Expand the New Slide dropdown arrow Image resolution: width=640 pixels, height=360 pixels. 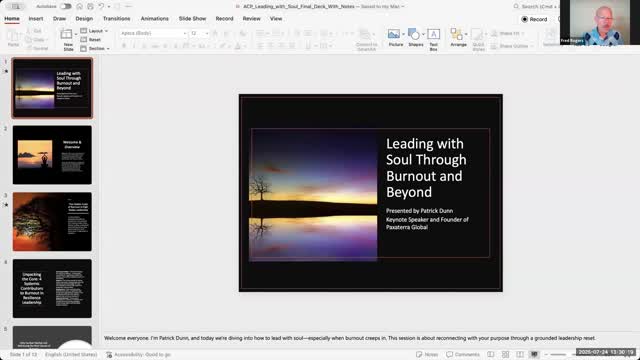tap(76, 35)
